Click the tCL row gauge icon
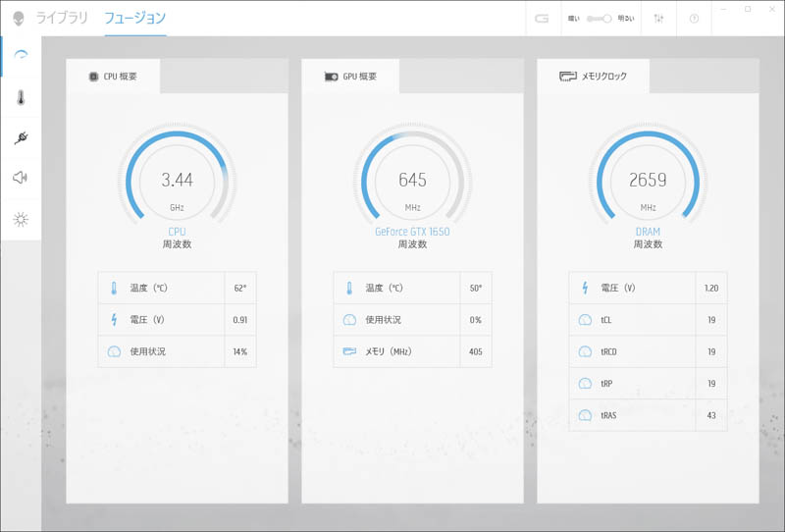The image size is (785, 532). click(x=585, y=320)
